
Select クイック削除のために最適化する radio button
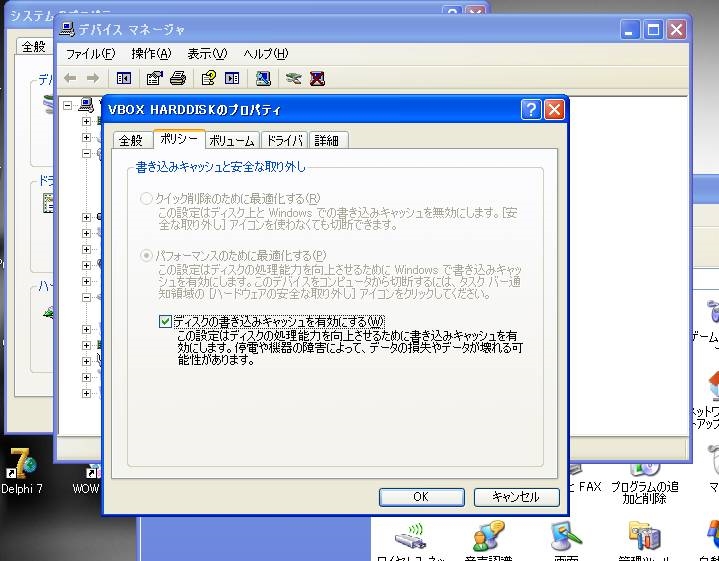click(x=146, y=199)
